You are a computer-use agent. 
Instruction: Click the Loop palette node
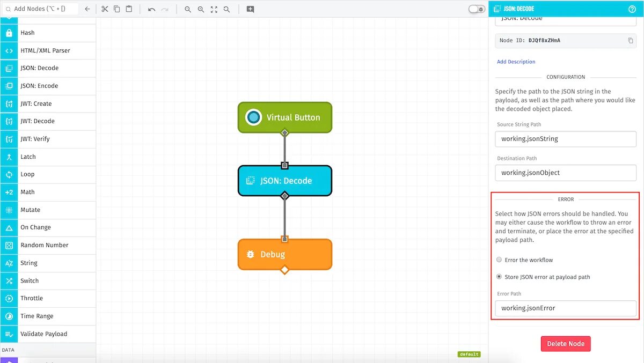coord(48,174)
